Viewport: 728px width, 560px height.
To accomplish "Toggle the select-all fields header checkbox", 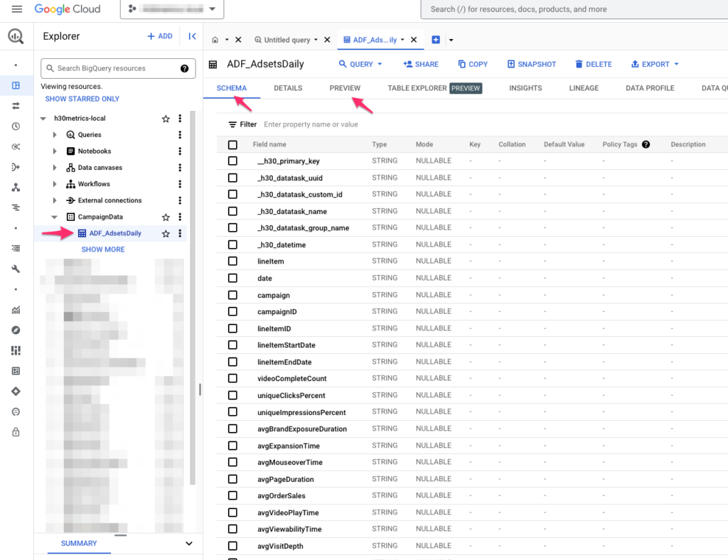I will 232,145.
